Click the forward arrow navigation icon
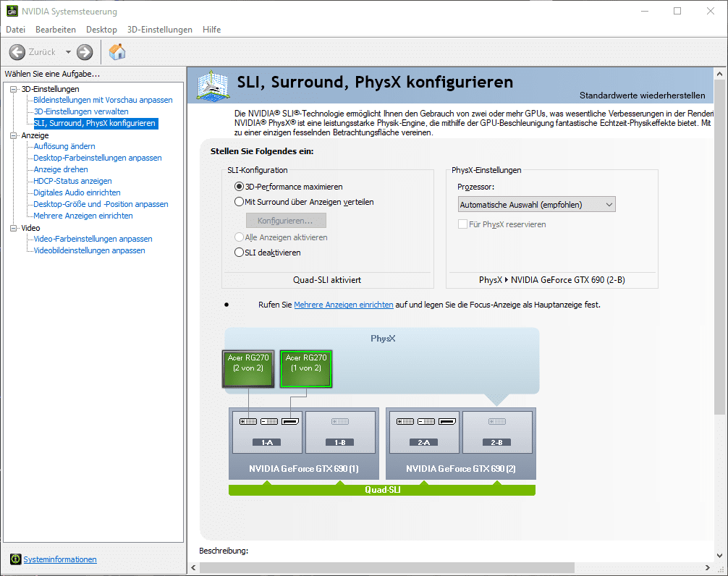 pos(85,52)
